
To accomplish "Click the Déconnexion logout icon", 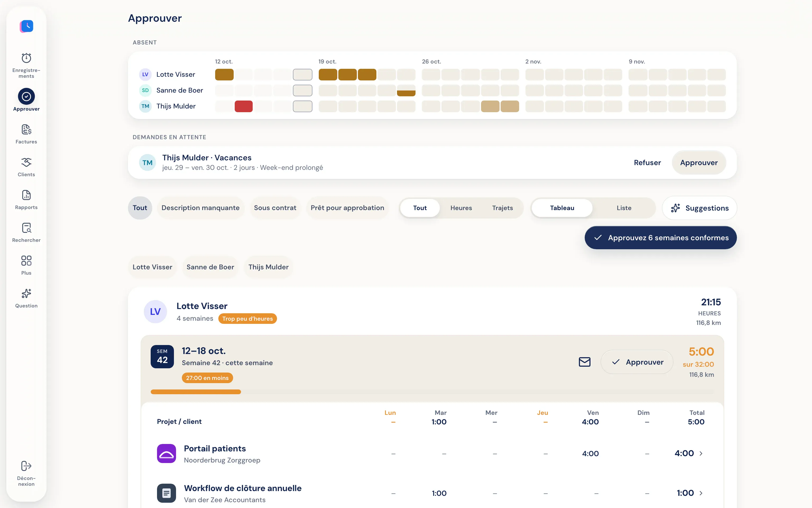I will click(26, 466).
